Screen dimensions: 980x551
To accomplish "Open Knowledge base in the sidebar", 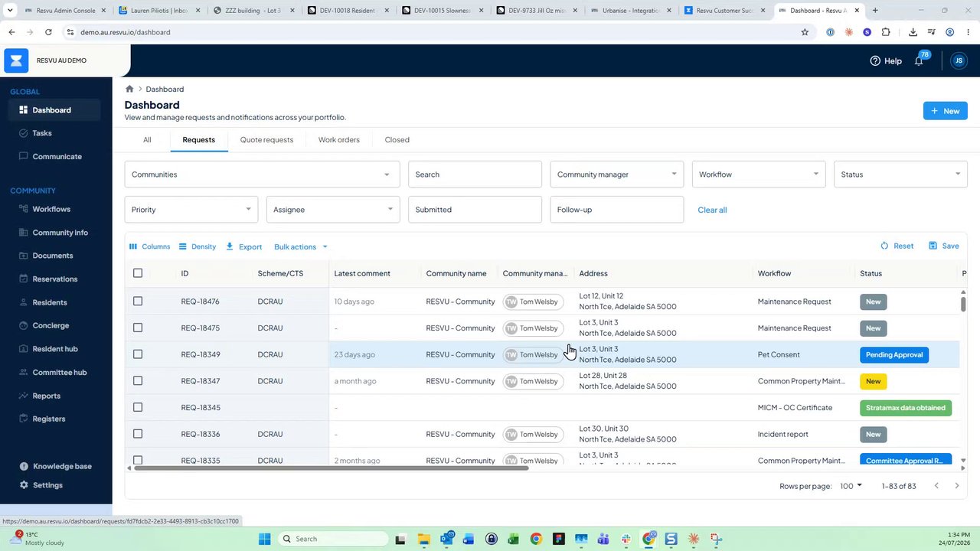I will click(61, 466).
